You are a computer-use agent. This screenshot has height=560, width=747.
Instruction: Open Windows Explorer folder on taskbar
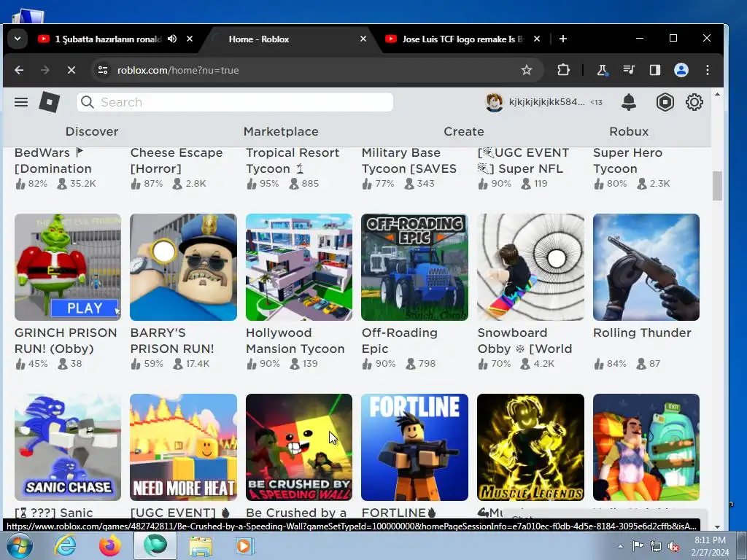tap(201, 545)
